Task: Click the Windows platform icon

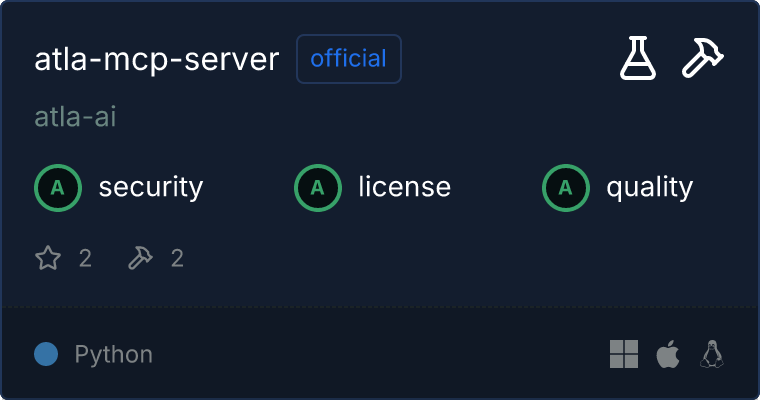Action: [624, 354]
